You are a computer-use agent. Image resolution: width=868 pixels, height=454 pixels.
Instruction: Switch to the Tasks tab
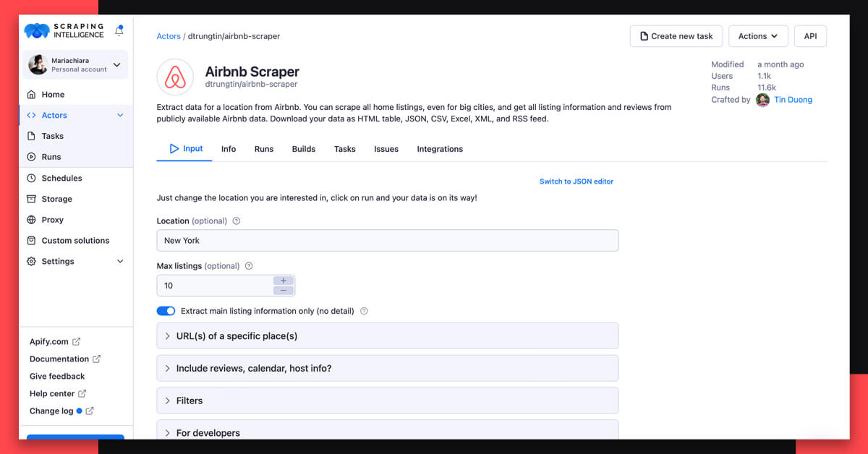tap(345, 149)
